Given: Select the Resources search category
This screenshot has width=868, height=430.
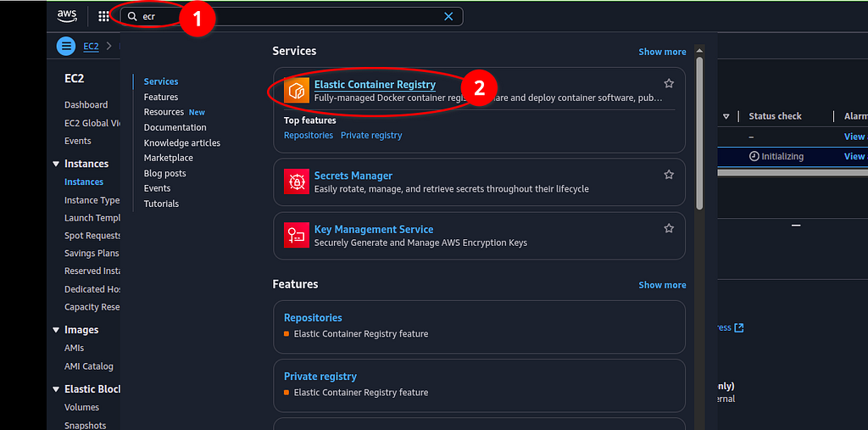Looking at the screenshot, I should [164, 112].
